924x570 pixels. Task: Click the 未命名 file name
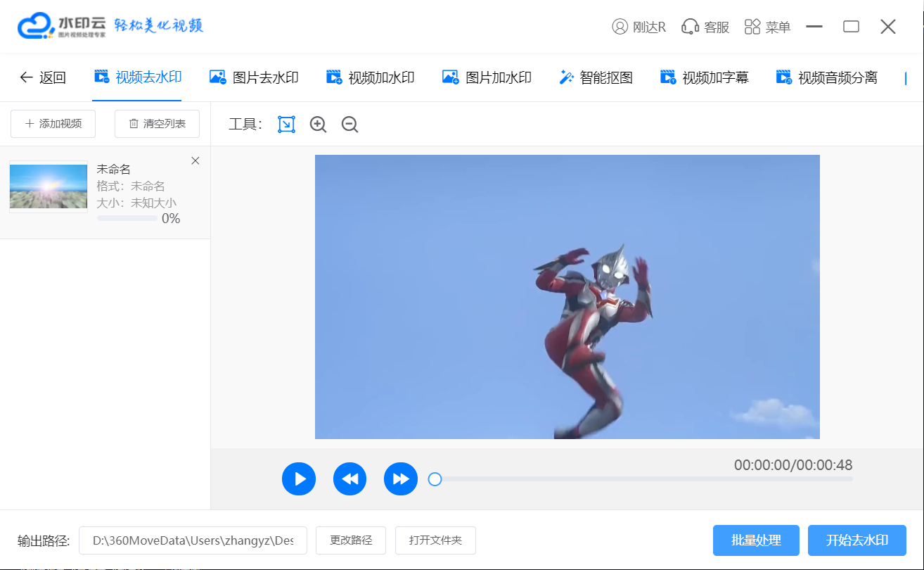click(x=113, y=169)
